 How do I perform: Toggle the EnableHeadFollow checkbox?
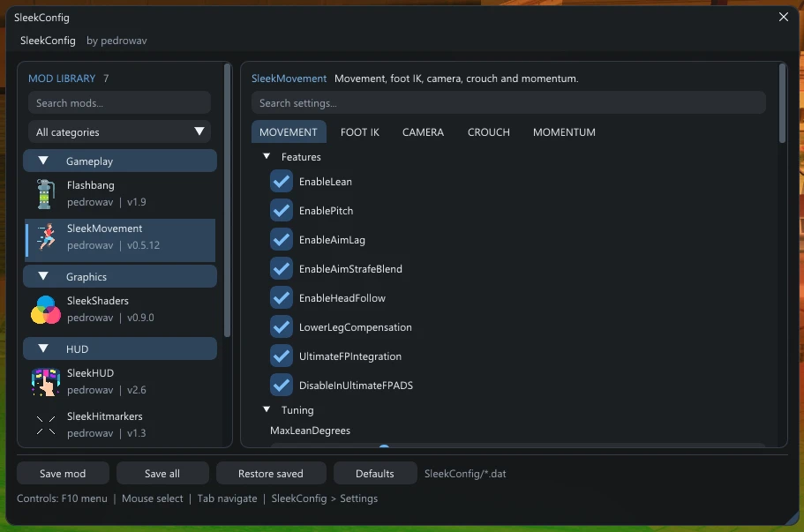[x=281, y=298]
